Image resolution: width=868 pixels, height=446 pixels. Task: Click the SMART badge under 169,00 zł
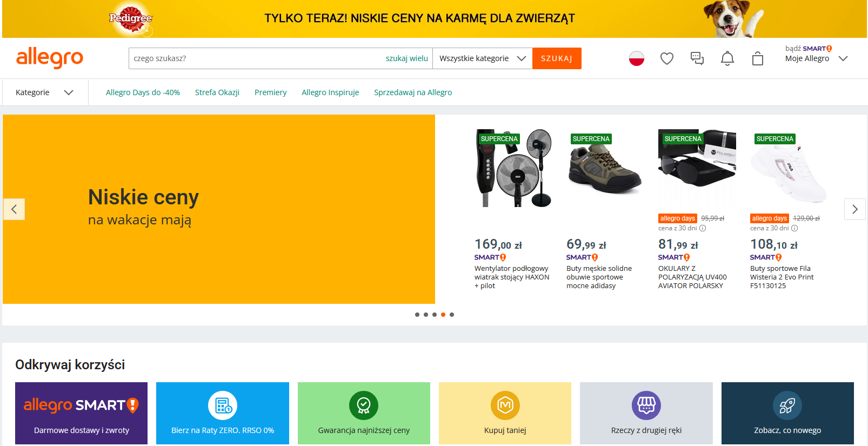tap(490, 257)
